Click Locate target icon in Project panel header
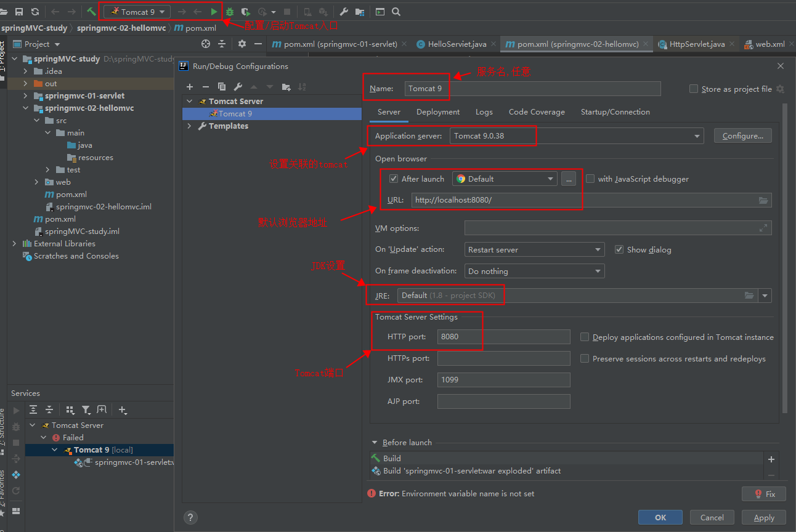796x532 pixels. pos(206,44)
